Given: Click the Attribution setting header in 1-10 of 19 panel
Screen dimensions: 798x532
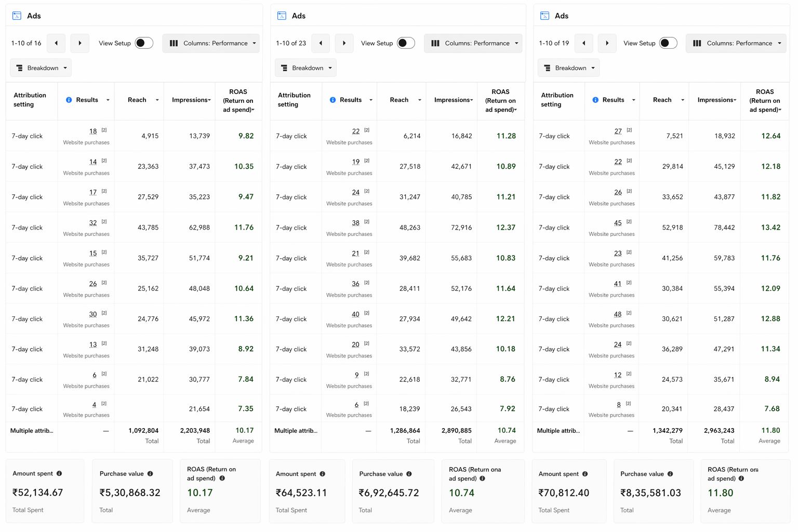Looking at the screenshot, I should pos(557,100).
